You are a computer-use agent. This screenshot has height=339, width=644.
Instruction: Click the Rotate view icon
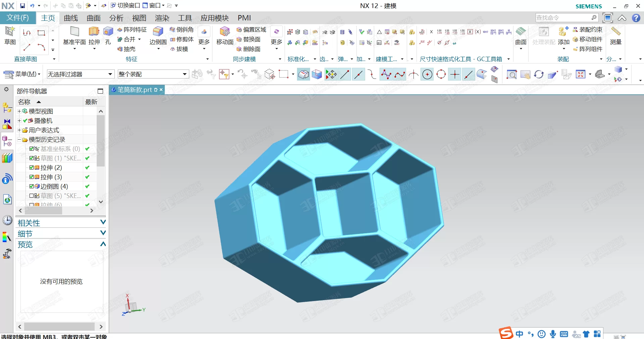pos(539,74)
